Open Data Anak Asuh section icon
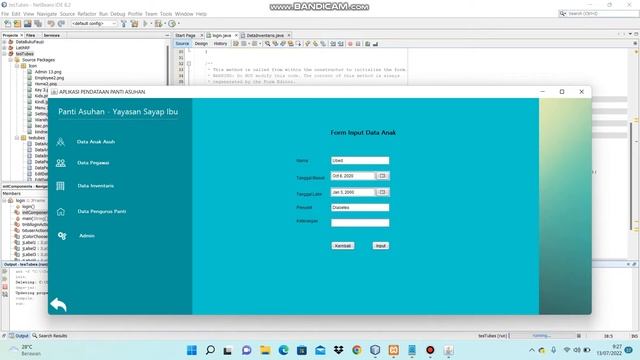Viewport: 640px width, 360px height. point(60,142)
